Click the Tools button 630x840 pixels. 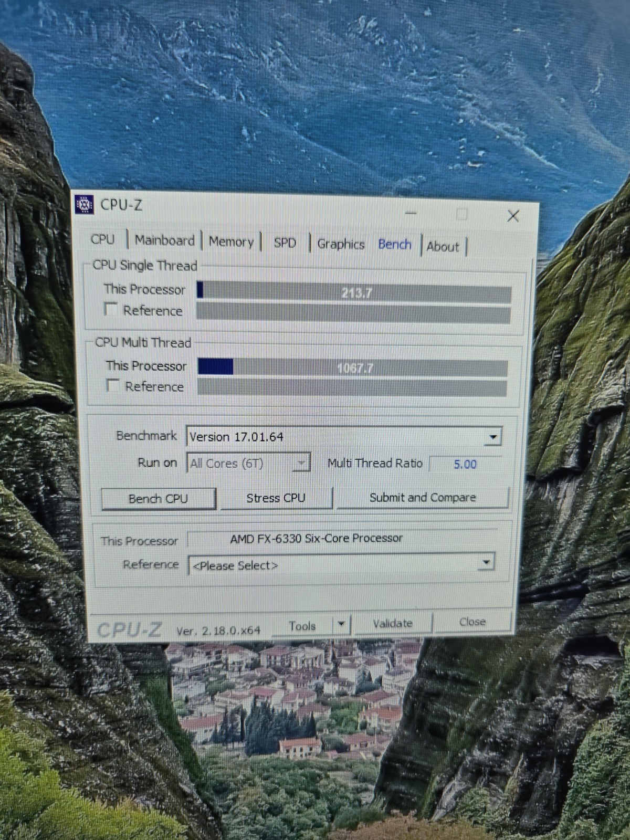click(303, 626)
